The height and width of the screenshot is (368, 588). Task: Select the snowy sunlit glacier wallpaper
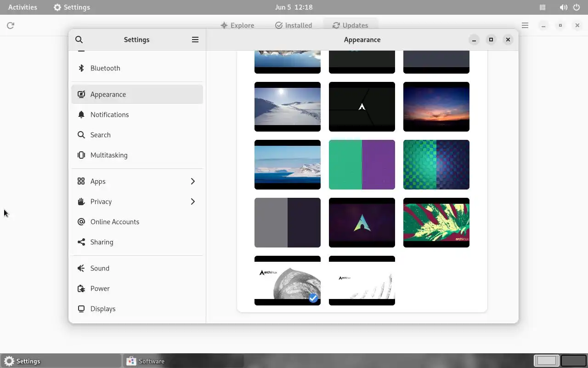pyautogui.click(x=288, y=107)
